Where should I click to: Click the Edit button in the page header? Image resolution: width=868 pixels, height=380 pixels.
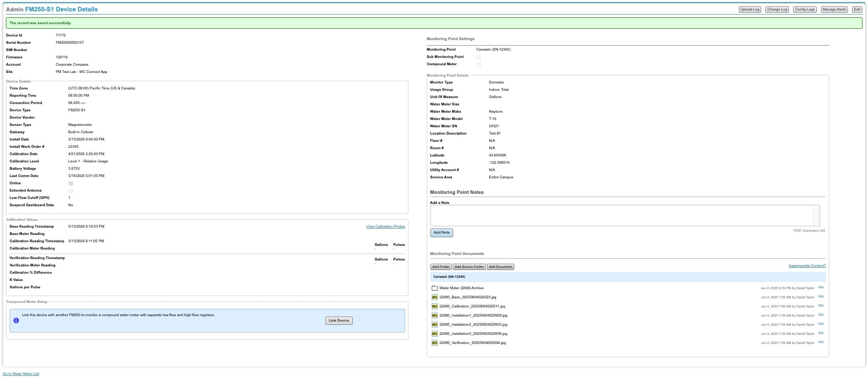coord(857,10)
